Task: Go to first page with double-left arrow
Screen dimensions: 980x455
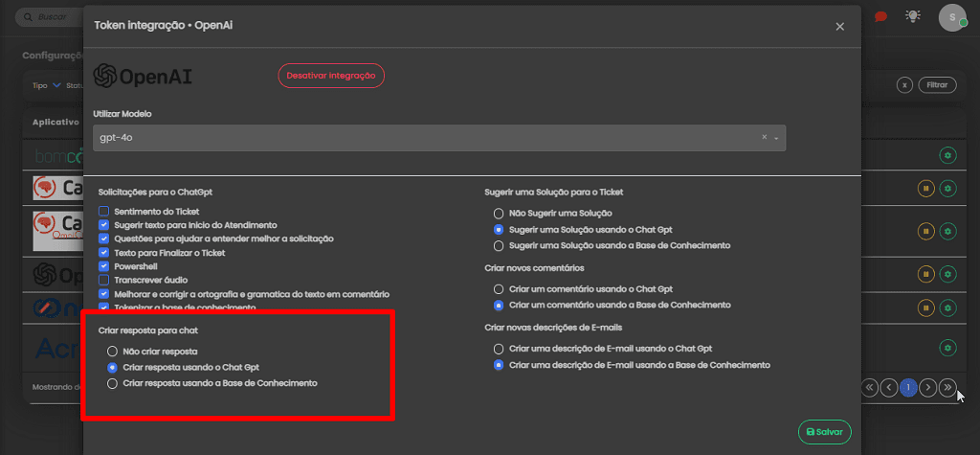Action: coord(869,388)
